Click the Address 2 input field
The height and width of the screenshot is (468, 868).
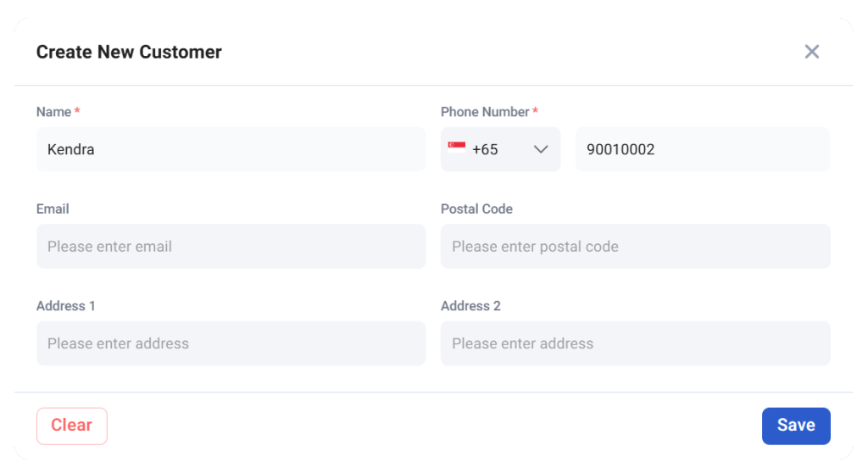[636, 343]
